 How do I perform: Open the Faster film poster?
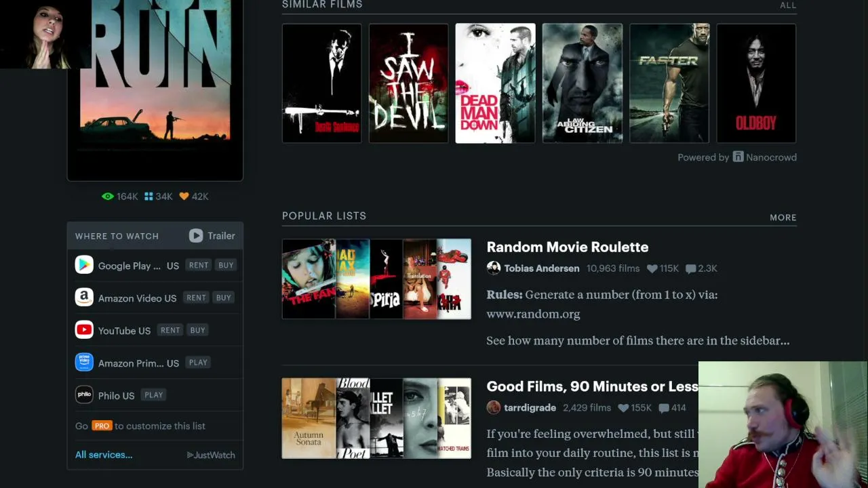pyautogui.click(x=669, y=83)
